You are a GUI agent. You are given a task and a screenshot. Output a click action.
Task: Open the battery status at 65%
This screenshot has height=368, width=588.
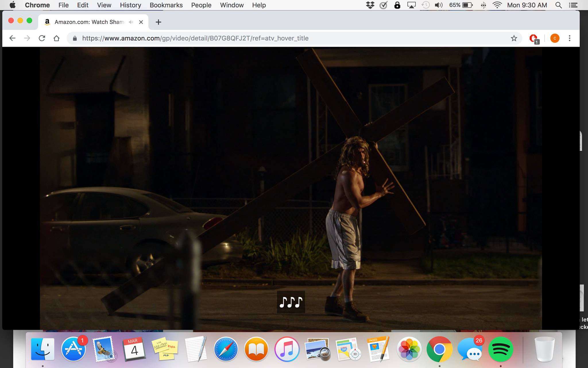(461, 5)
